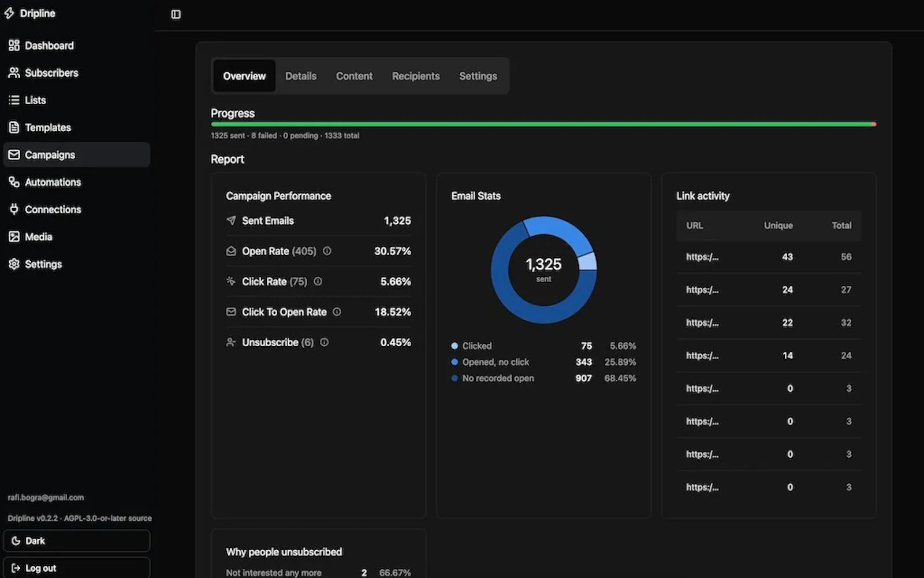Open the Lists section
Screen dimensions: 924x578
76,100
